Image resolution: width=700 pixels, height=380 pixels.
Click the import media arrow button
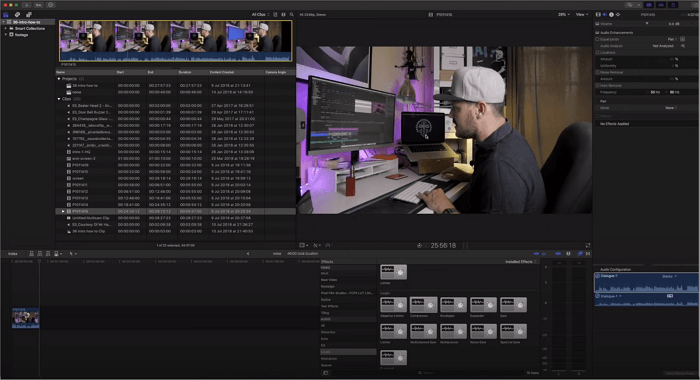(x=27, y=5)
